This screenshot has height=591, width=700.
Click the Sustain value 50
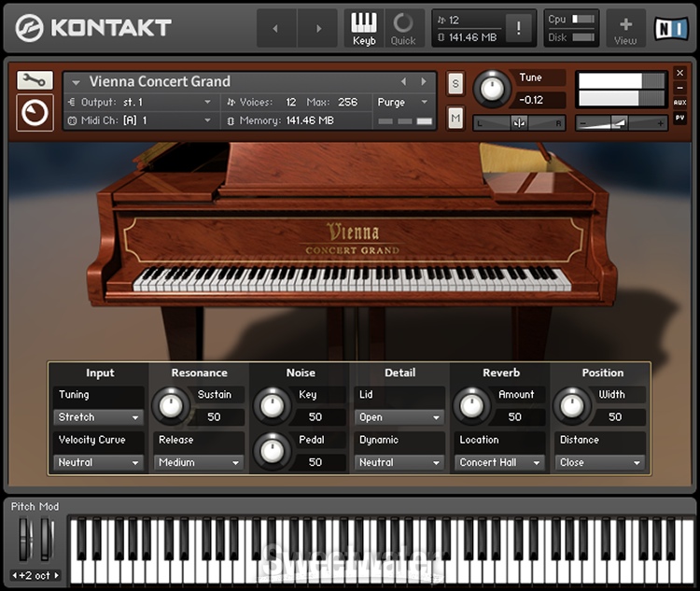(215, 417)
